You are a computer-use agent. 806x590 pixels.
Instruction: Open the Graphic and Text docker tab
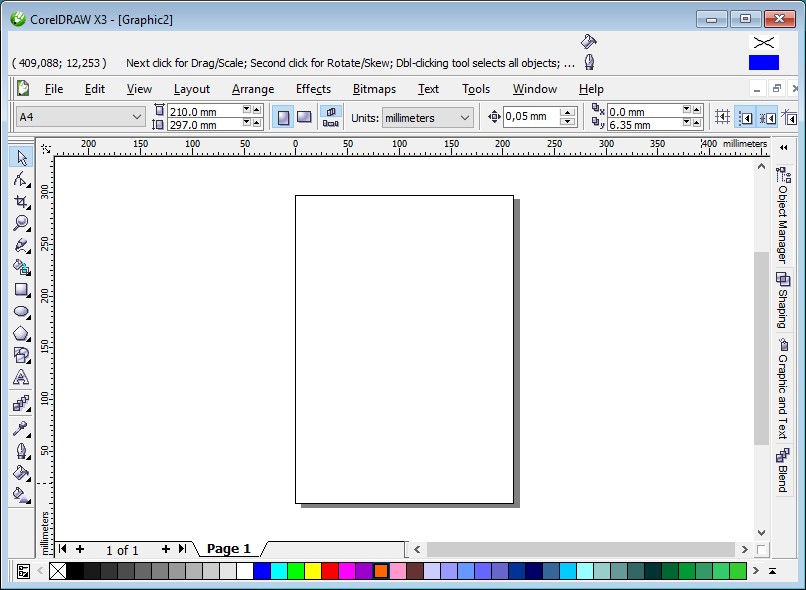click(x=783, y=390)
